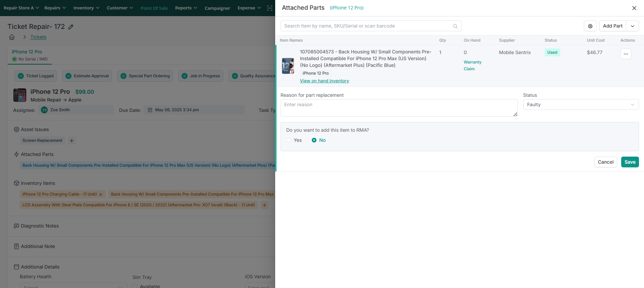This screenshot has height=288, width=644.
Task: Click the Additional Details section icon
Action: click(x=16, y=267)
